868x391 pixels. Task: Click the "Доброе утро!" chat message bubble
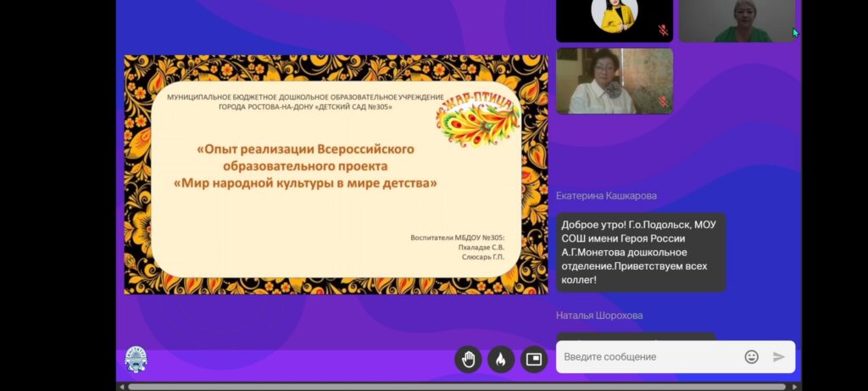click(640, 252)
